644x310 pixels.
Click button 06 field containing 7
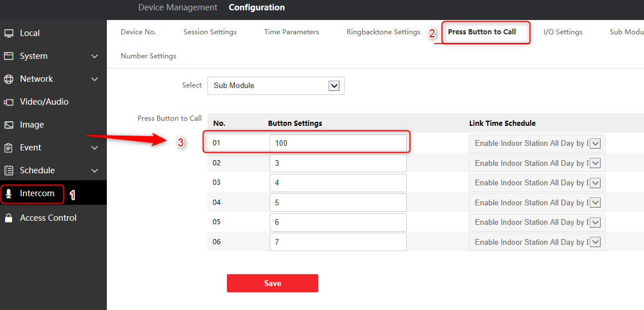point(338,242)
